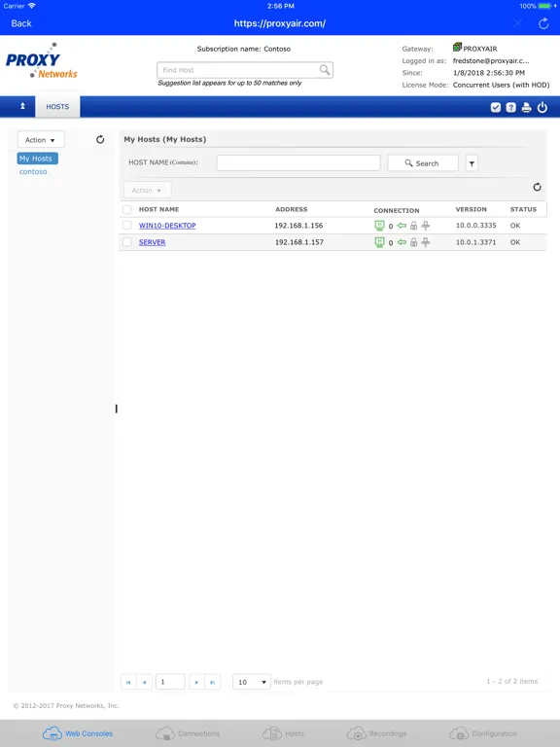Click the power logout icon in blue toolbar
The width and height of the screenshot is (560, 747).
pyautogui.click(x=542, y=108)
